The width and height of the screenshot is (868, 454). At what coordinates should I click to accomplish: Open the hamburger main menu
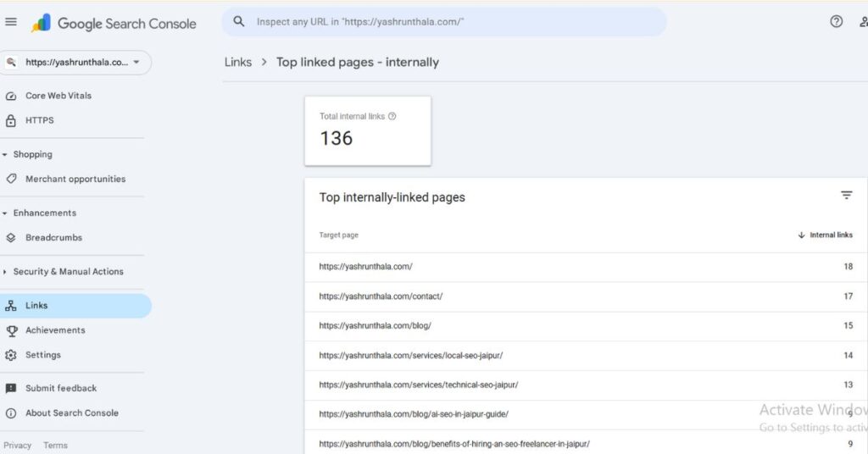(10, 22)
